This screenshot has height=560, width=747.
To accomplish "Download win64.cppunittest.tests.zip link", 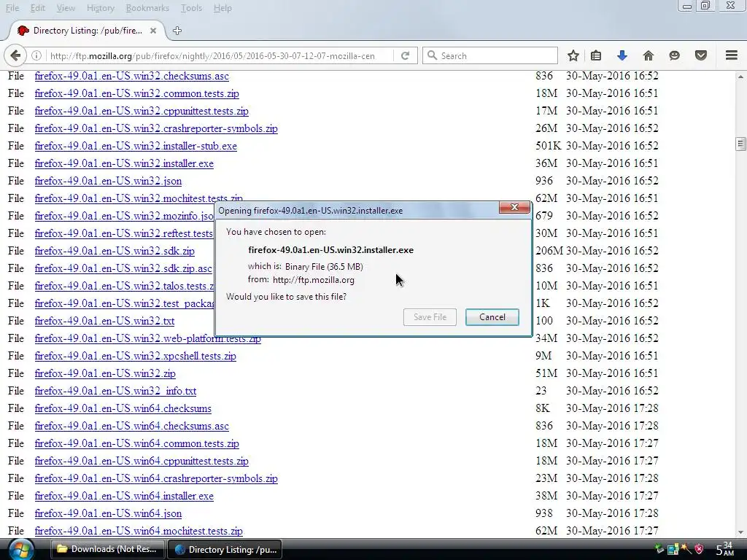I will click(x=142, y=461).
